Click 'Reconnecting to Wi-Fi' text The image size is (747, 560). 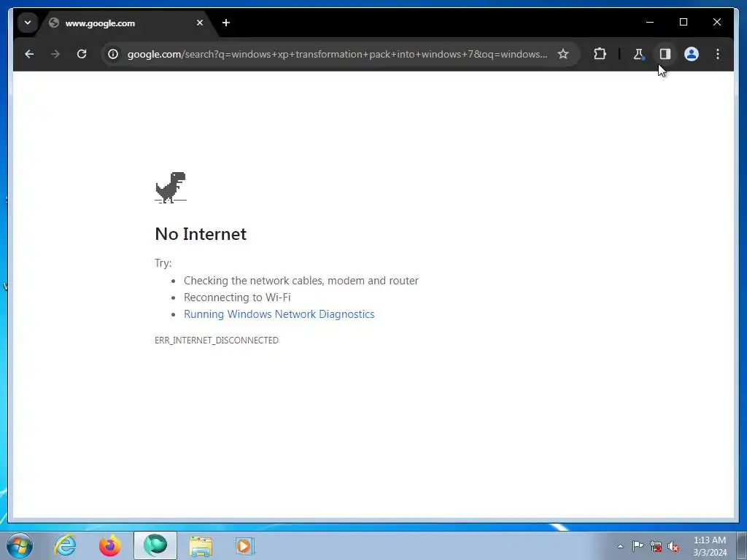(x=237, y=297)
